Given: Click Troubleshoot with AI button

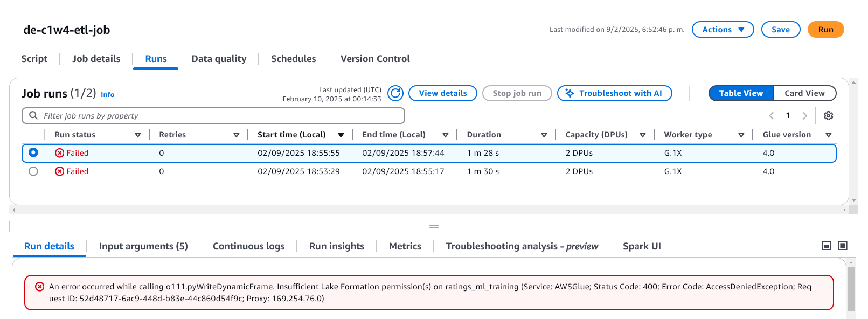Looking at the screenshot, I should coord(614,93).
